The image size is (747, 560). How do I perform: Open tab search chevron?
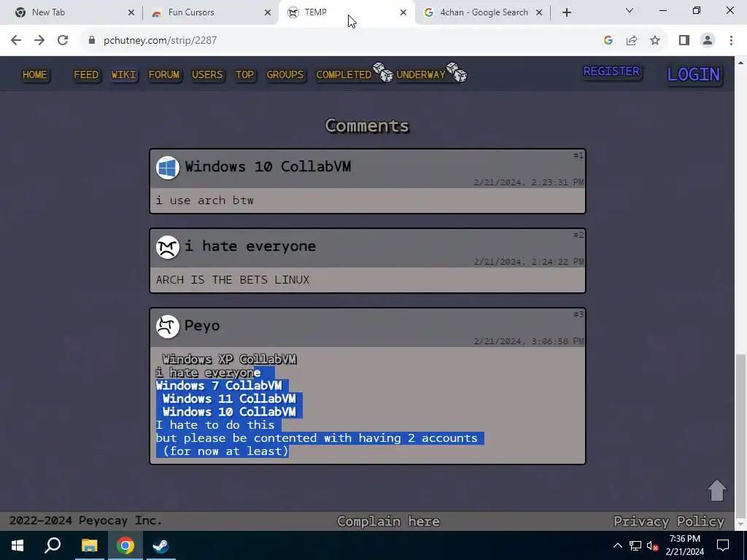tap(630, 10)
